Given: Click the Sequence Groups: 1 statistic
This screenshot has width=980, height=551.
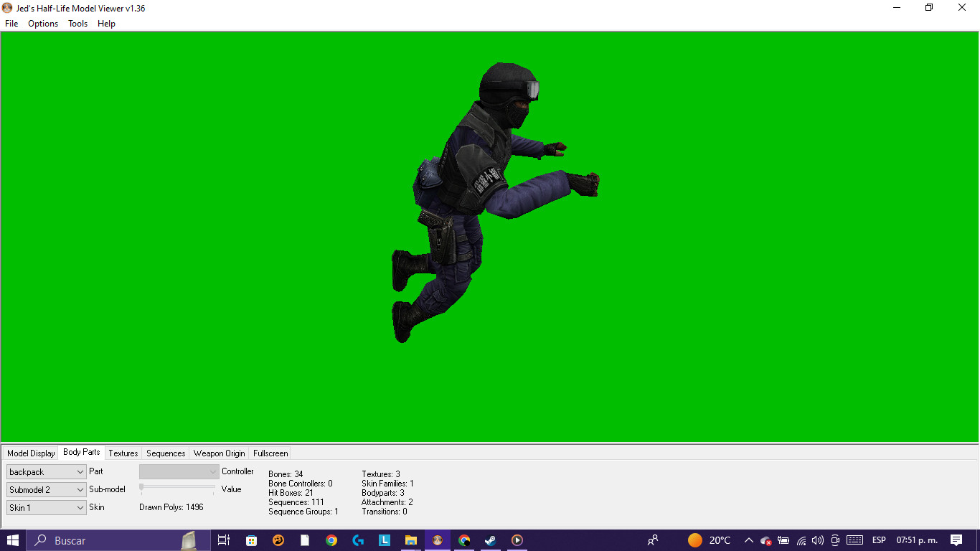Looking at the screenshot, I should tap(303, 512).
